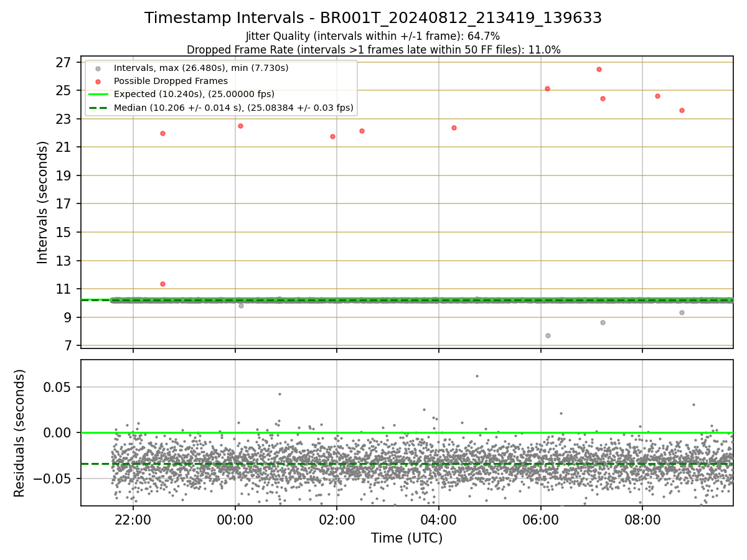Click the "Time (UTC)" x-axis label
This screenshot has width=747, height=560.
pos(406,538)
